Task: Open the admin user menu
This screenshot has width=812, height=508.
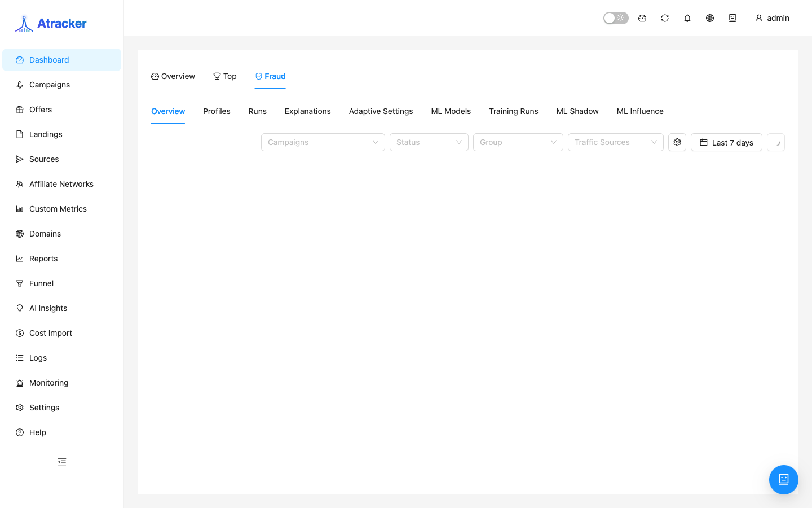Action: coord(772,18)
